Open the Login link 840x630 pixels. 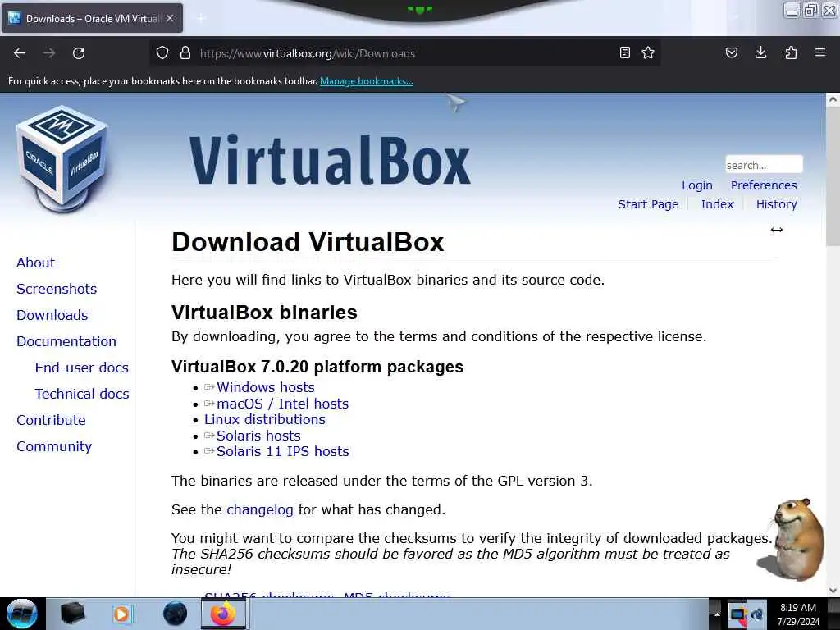click(x=697, y=185)
